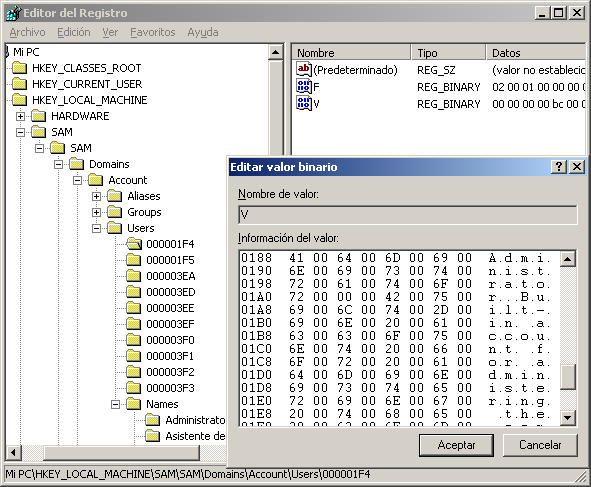This screenshot has width=591, height=487.
Task: Click the Registry Editor title bar icon
Action: [14, 13]
